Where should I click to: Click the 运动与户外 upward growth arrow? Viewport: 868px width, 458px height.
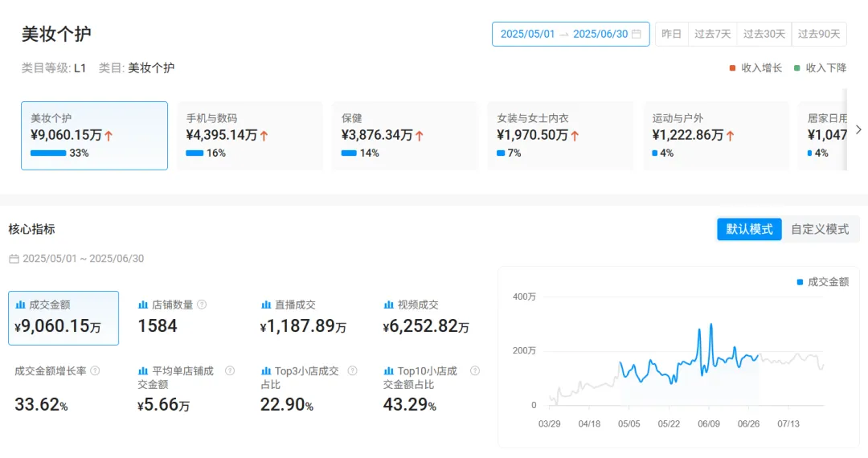[x=731, y=136]
